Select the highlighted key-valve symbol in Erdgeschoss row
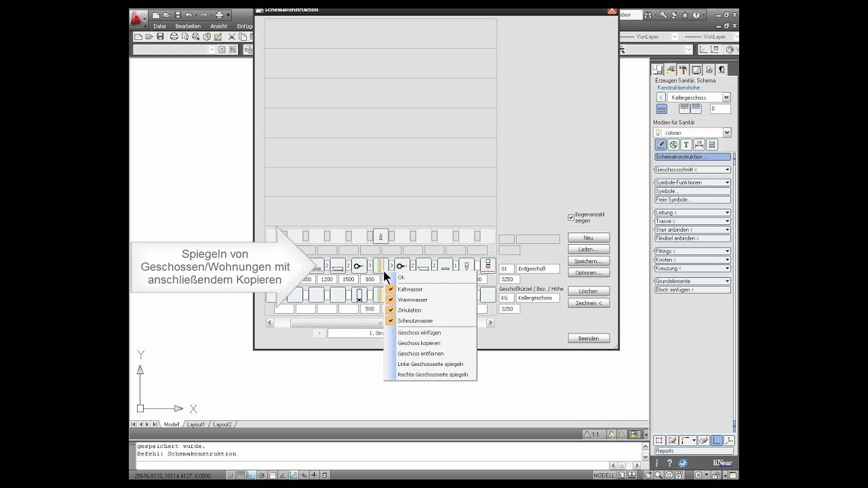Viewport: 868px width, 488px height. click(x=359, y=266)
